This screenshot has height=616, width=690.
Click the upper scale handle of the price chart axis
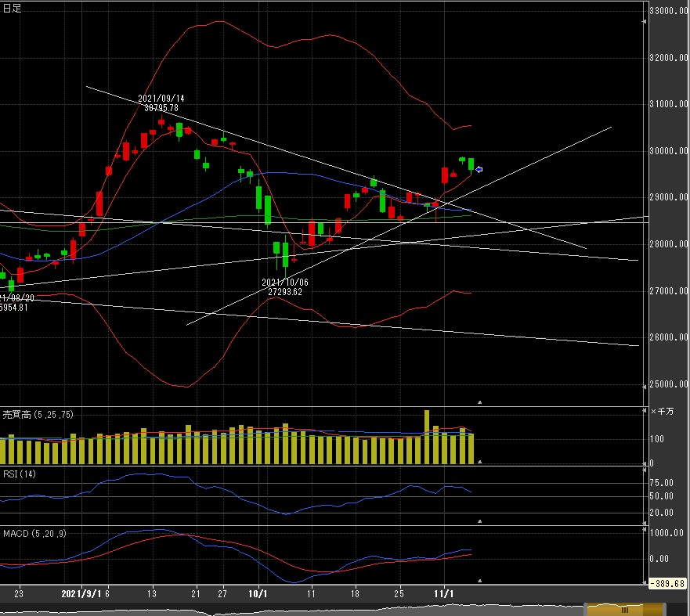pos(645,21)
